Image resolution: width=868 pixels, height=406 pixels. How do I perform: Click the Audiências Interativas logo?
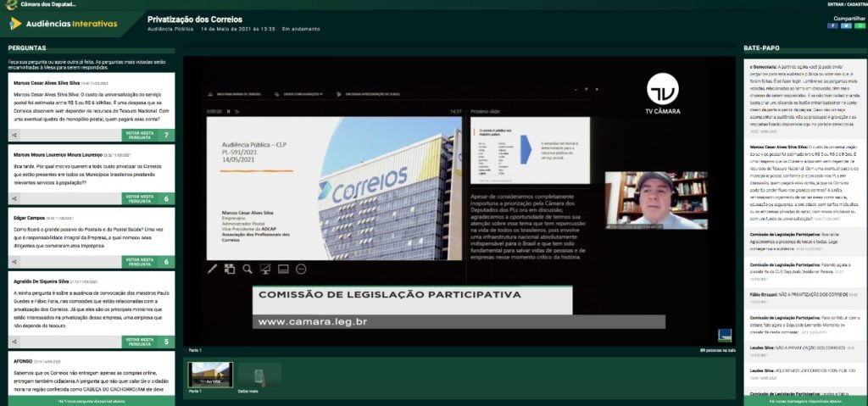point(64,23)
